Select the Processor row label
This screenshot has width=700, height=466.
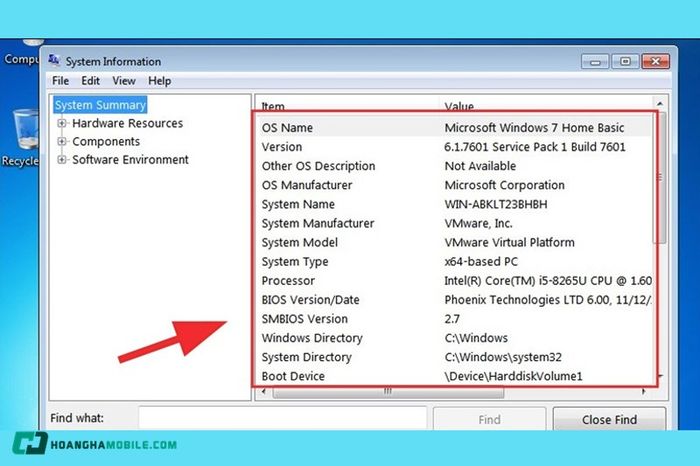coord(288,281)
